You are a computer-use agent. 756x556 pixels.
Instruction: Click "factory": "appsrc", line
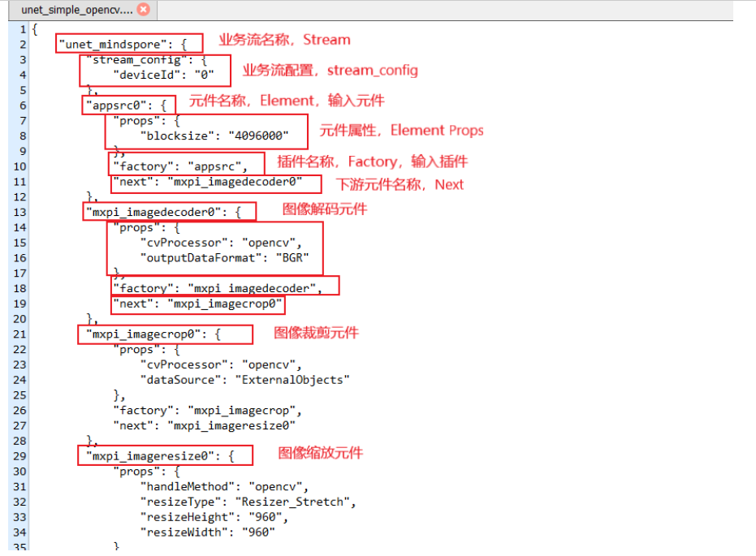pos(180,166)
